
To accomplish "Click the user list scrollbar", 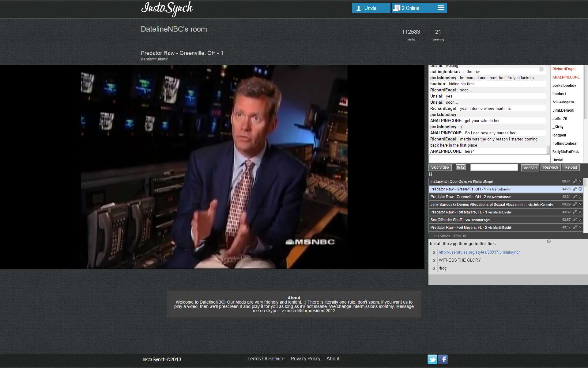I will tap(586, 93).
